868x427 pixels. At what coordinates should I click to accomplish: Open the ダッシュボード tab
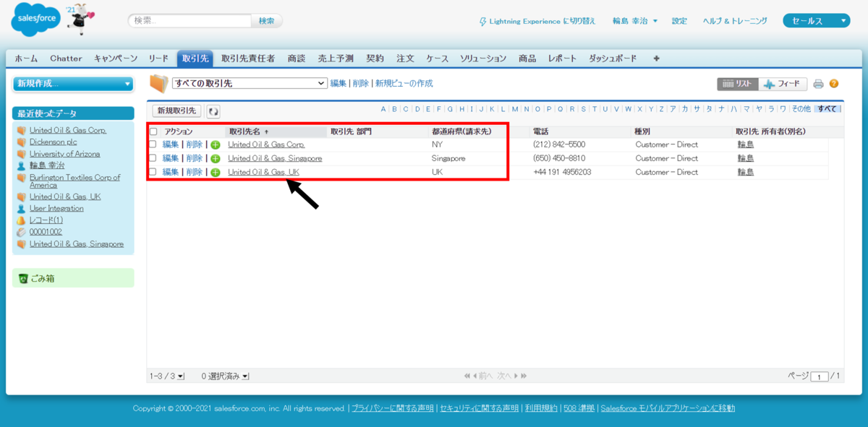tap(613, 59)
